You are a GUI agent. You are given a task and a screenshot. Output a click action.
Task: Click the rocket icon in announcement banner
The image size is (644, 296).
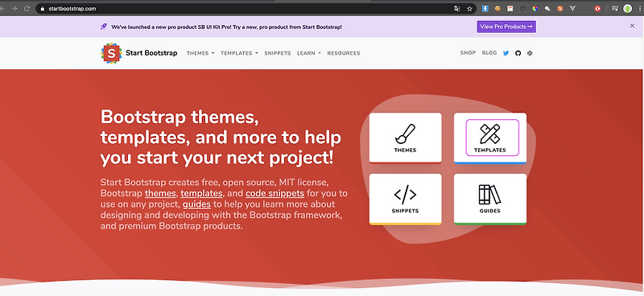(x=104, y=27)
